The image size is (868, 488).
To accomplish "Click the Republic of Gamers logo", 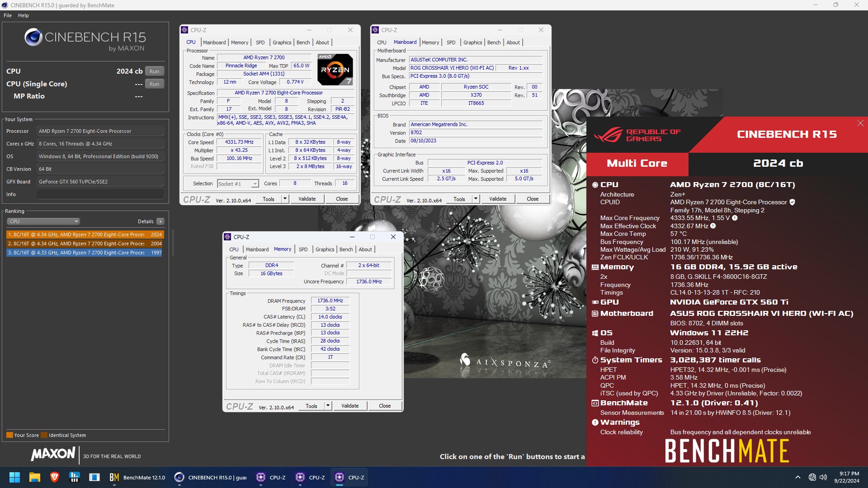I will pyautogui.click(x=637, y=135).
